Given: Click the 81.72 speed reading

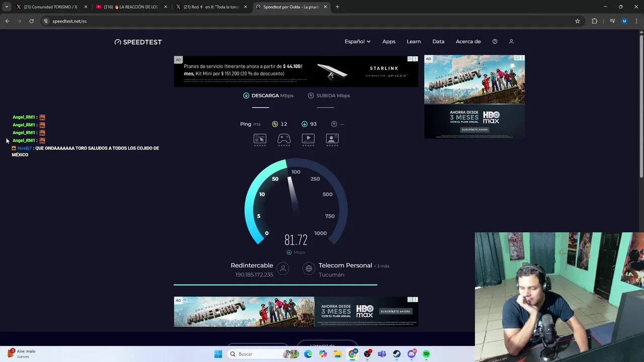Looking at the screenshot, I should coord(296,240).
